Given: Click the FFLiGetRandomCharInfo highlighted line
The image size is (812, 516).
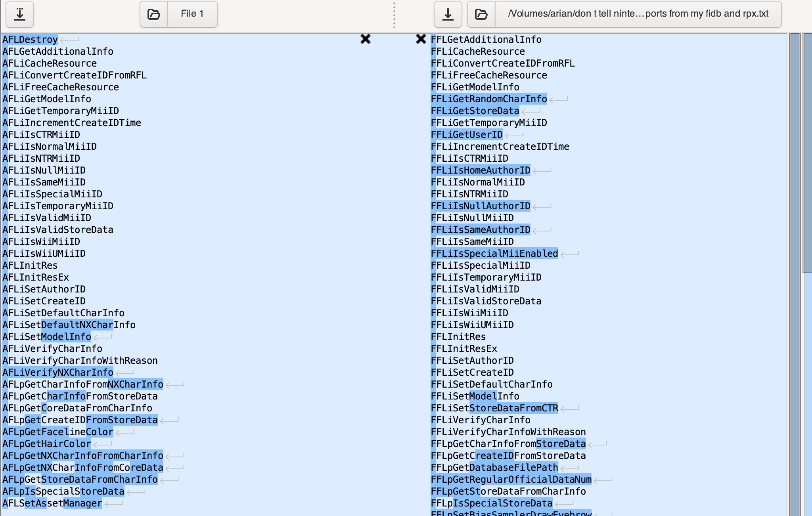Looking at the screenshot, I should 489,99.
